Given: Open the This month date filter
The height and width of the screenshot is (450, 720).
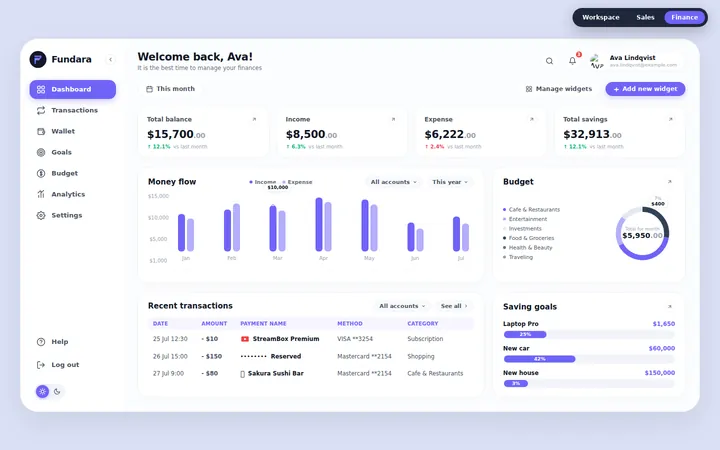Looking at the screenshot, I should (x=170, y=89).
